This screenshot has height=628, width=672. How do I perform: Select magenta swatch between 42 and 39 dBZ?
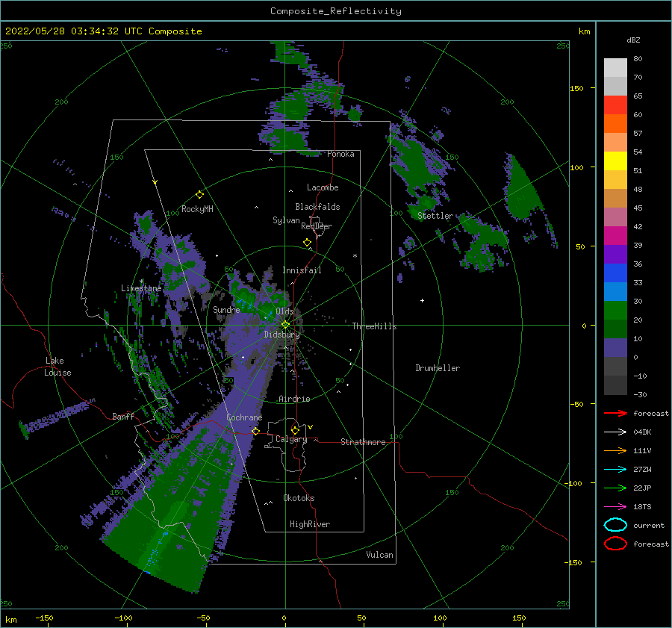(x=615, y=235)
